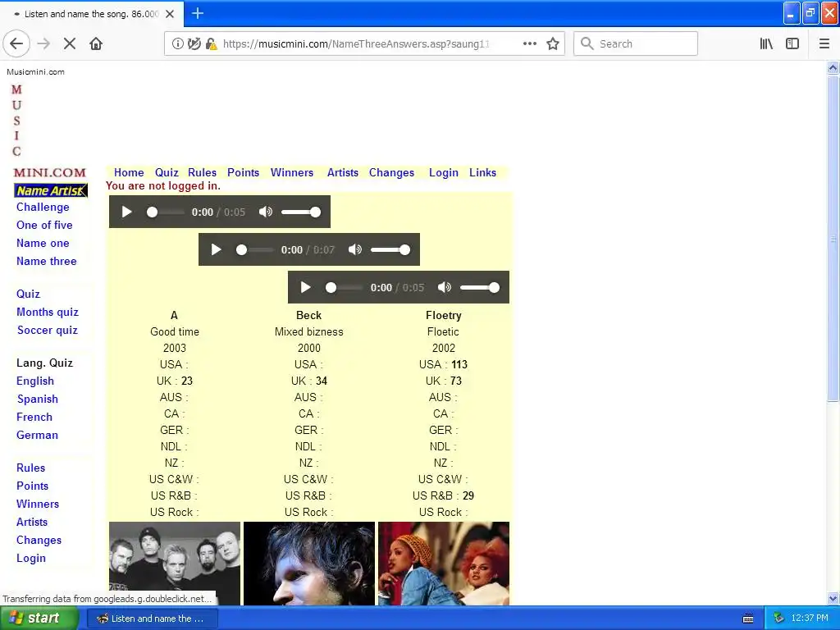Screen dimensions: 840x630
Task: Open Months quiz in sidebar
Action: (x=48, y=312)
